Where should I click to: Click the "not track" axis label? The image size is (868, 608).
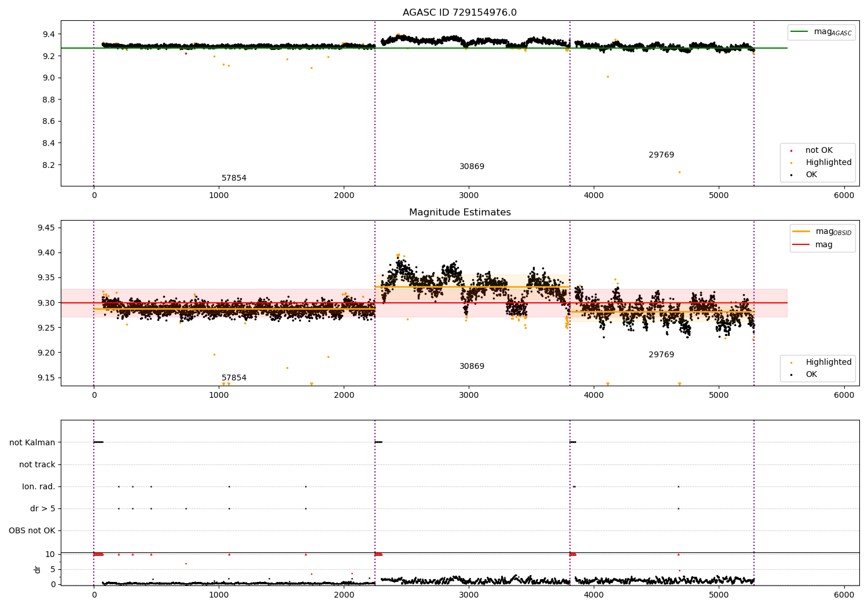point(37,464)
